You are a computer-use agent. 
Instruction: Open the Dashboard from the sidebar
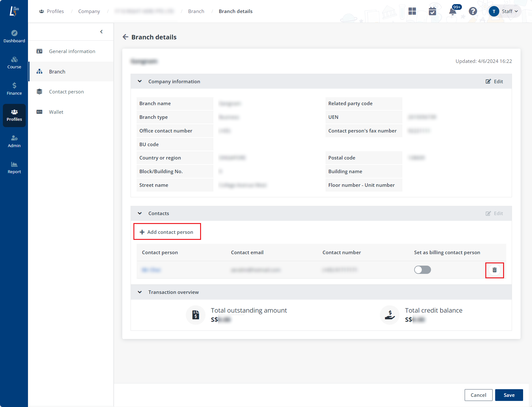[14, 36]
